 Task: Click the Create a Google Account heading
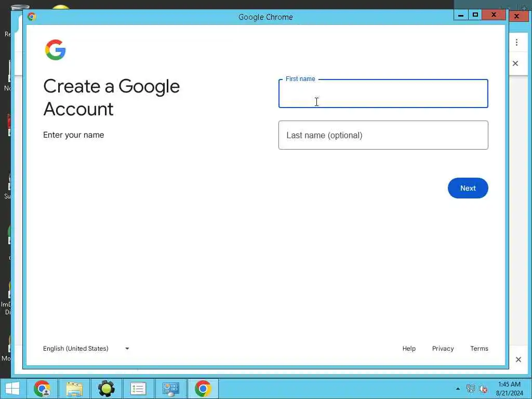[112, 97]
